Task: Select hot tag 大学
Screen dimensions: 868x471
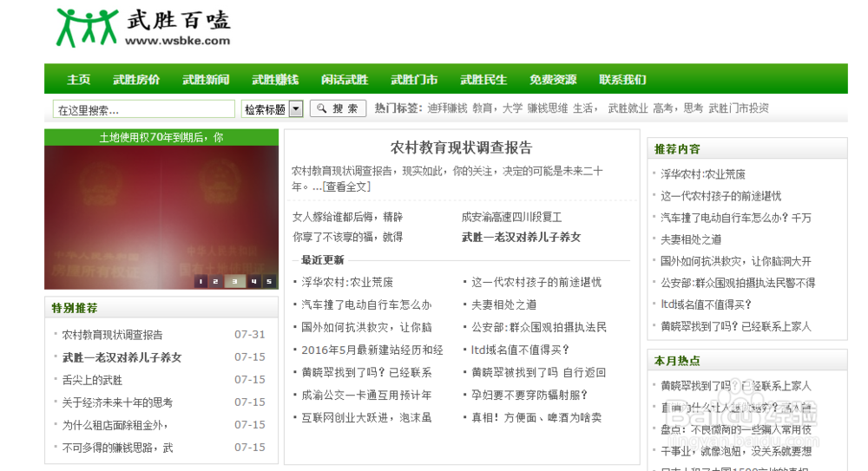Action: [512, 108]
